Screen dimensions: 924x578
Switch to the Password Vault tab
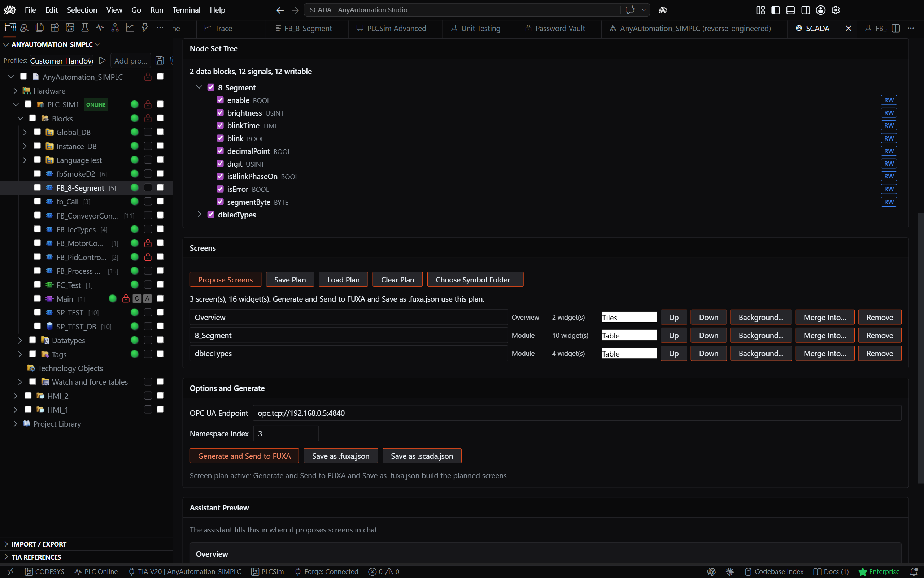tap(555, 28)
